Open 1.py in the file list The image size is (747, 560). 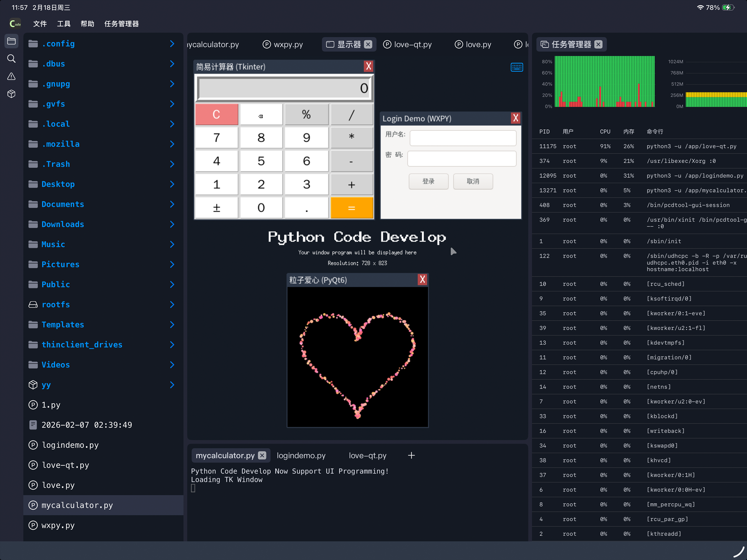click(x=103, y=405)
